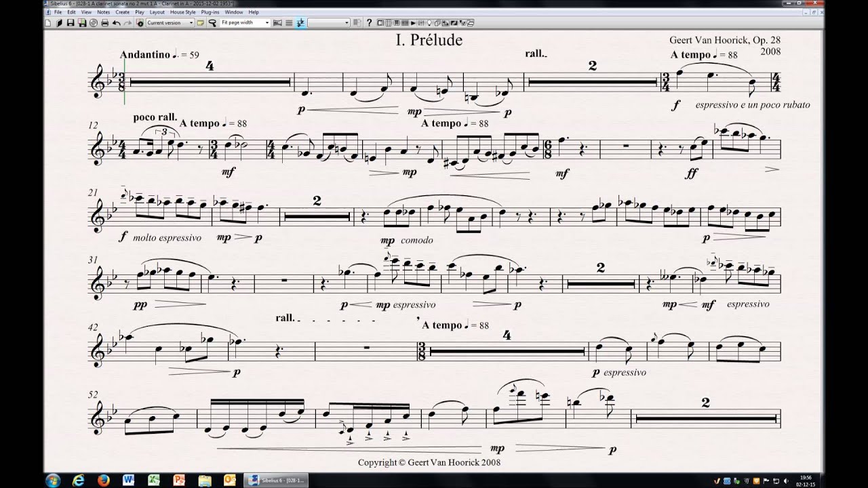Click the Open file toolbar icon
This screenshot has width=868, height=488.
59,22
